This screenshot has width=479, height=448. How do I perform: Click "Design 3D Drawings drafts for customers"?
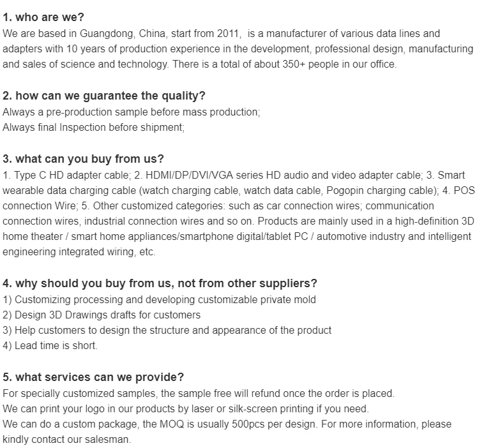pyautogui.click(x=102, y=315)
